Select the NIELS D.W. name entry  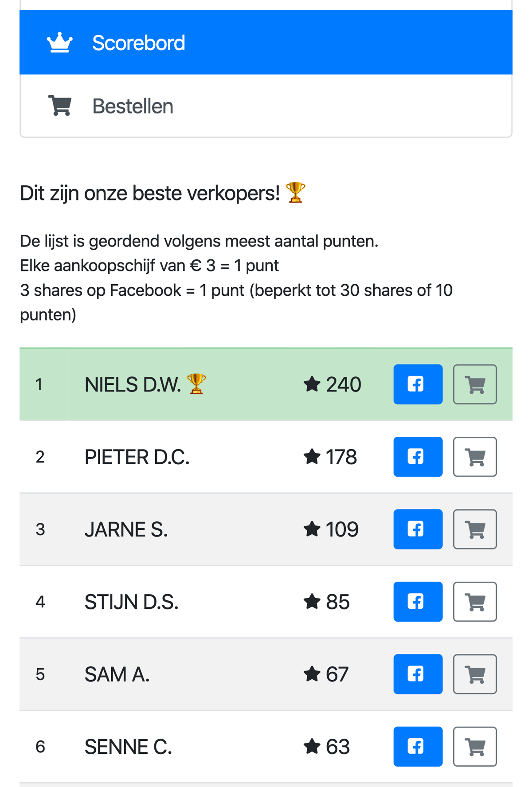pyautogui.click(x=133, y=384)
